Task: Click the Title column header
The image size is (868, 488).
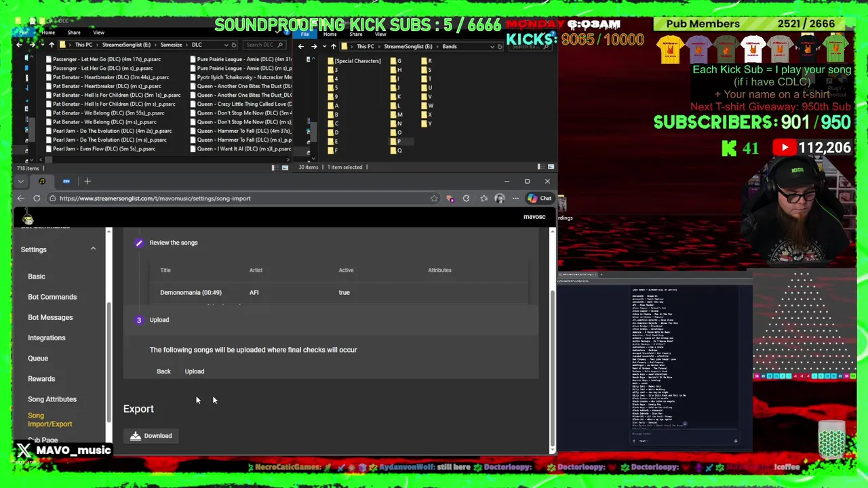Action: (165, 270)
